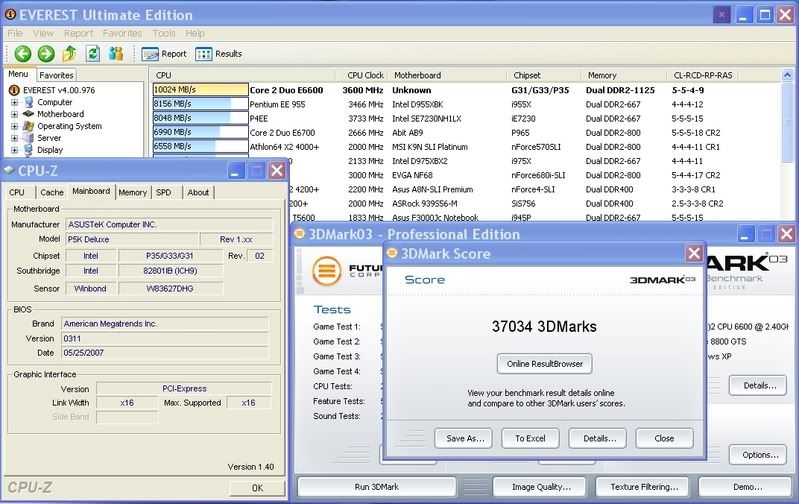Click OK button in CPU-Z
Screen dimensions: 799x504
257,488
